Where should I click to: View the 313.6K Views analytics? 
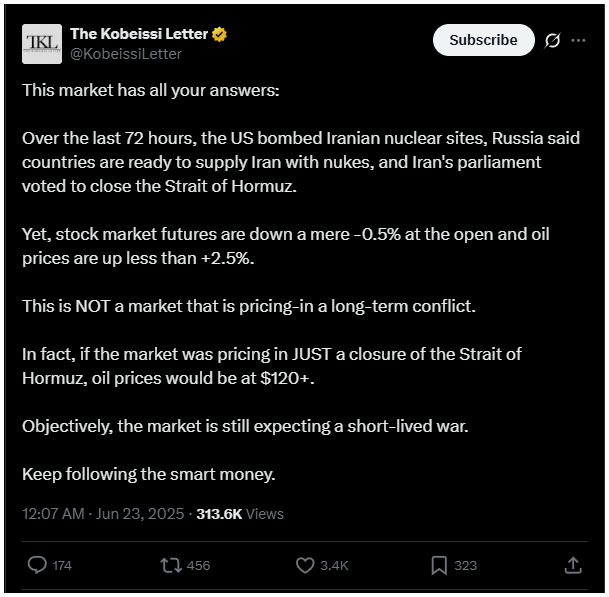click(x=240, y=514)
